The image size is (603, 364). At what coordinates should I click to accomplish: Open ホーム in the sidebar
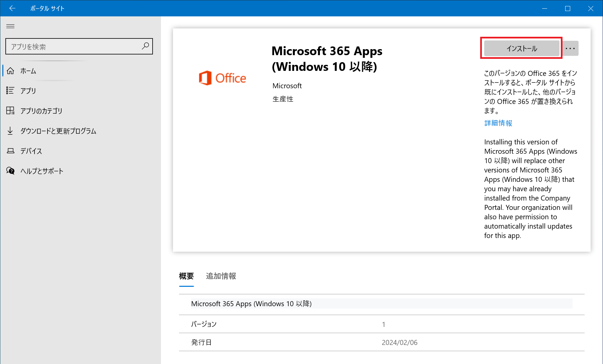[80, 71]
